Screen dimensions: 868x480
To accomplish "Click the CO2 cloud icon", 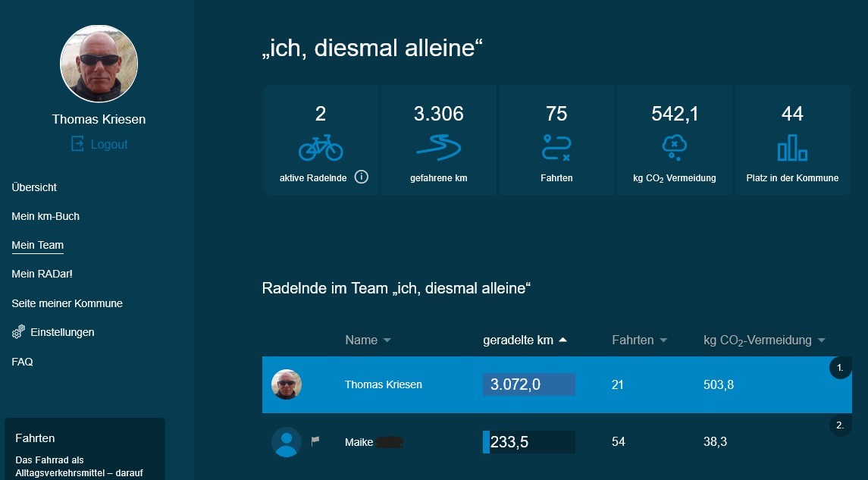I will point(674,147).
